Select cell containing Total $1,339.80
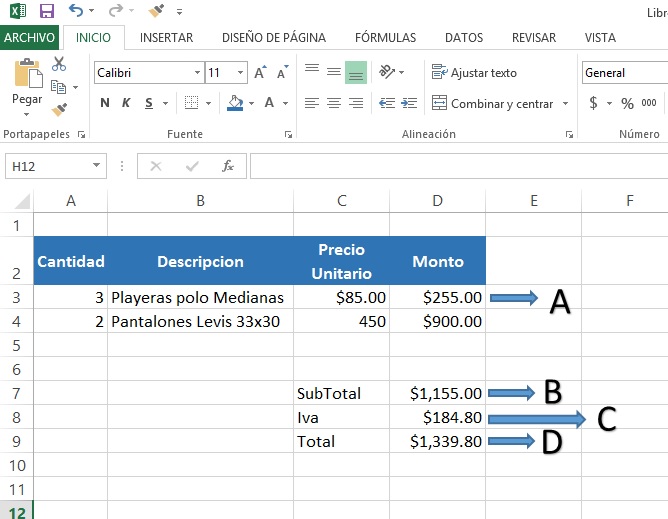668x519 pixels. [x=437, y=441]
